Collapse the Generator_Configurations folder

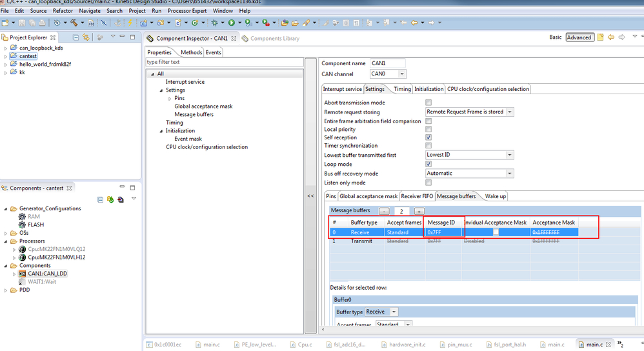pos(5,208)
